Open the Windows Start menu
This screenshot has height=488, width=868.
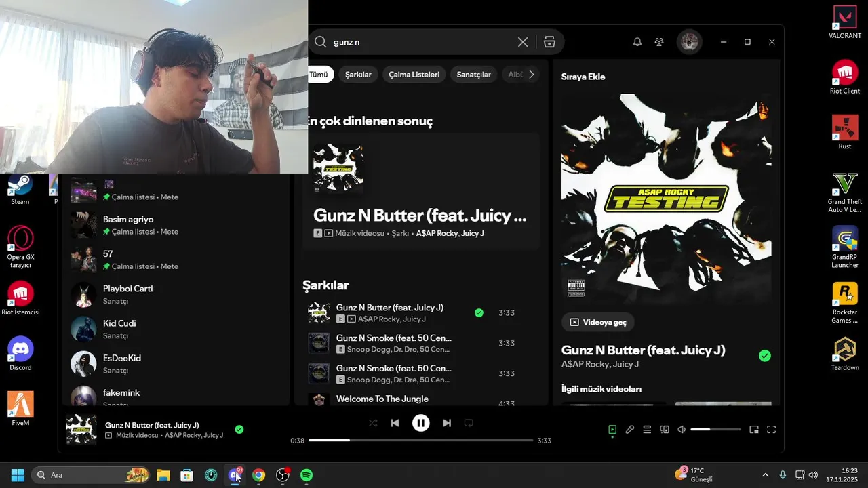tap(18, 475)
